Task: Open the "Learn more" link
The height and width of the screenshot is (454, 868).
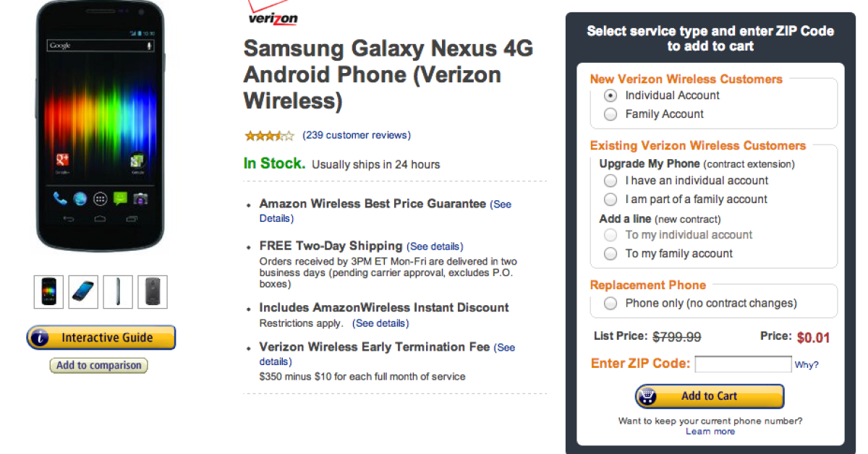Action: pos(710,432)
